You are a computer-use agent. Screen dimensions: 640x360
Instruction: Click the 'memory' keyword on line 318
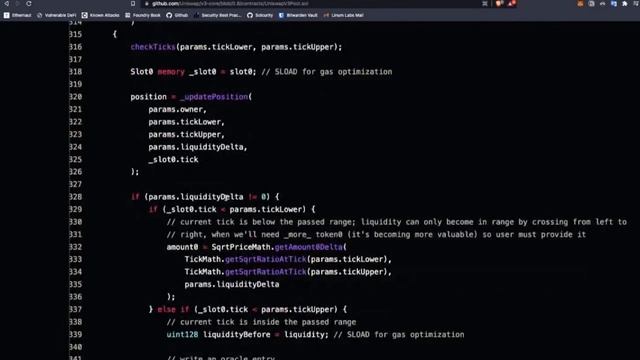[x=171, y=72]
